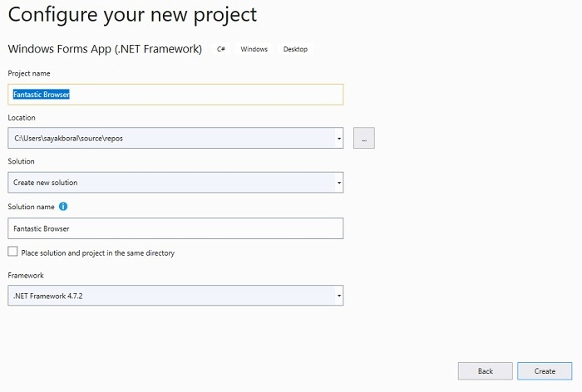
Task: Expand the Location path dropdown arrow
Action: [339, 138]
